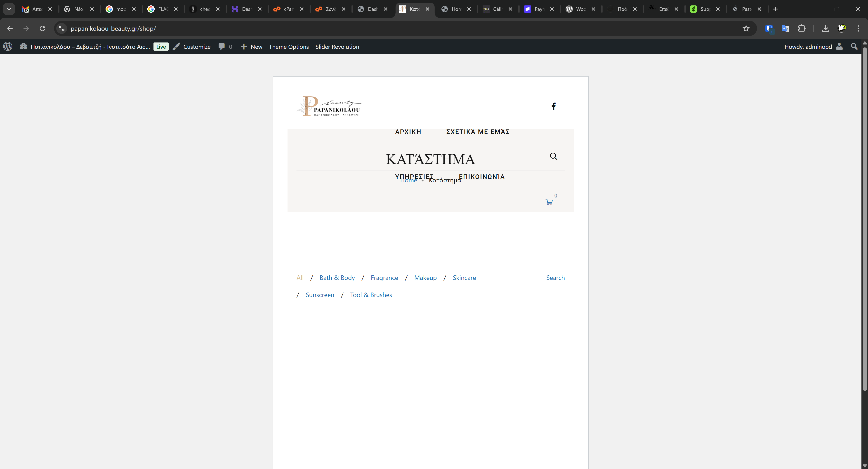Bookmark this page with star icon
The width and height of the screenshot is (868, 469).
tap(746, 29)
